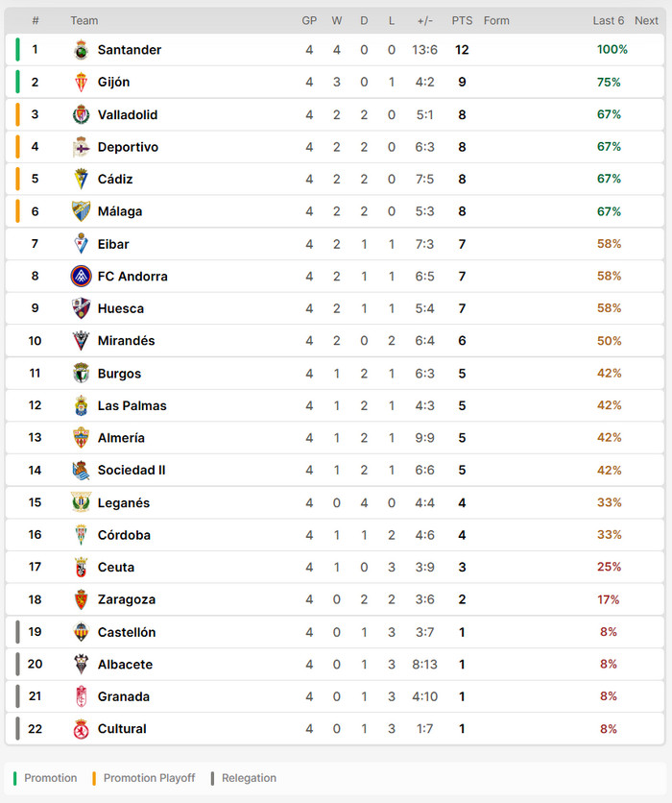Click the Next column header
The height and width of the screenshot is (803, 672).
tap(646, 20)
